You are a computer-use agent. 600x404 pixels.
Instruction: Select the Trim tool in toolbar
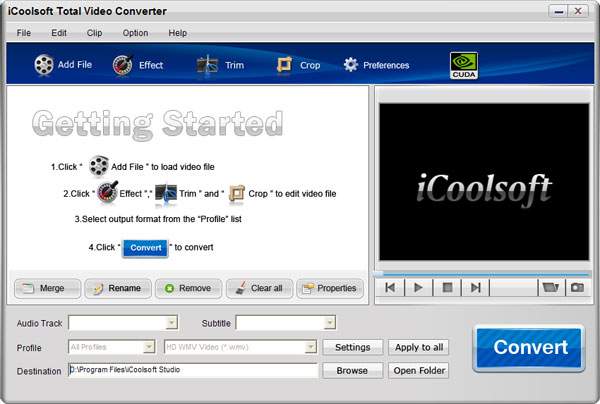pos(220,65)
